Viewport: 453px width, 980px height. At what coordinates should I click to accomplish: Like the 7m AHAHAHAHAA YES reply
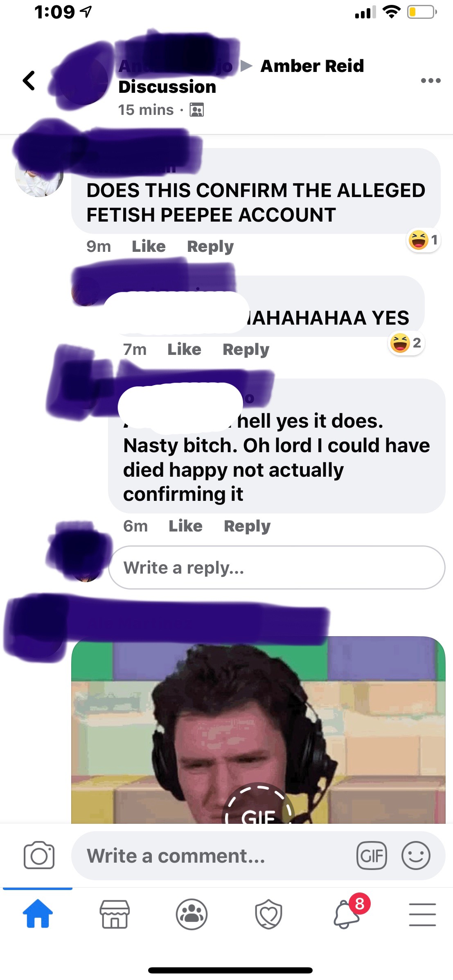pyautogui.click(x=184, y=350)
